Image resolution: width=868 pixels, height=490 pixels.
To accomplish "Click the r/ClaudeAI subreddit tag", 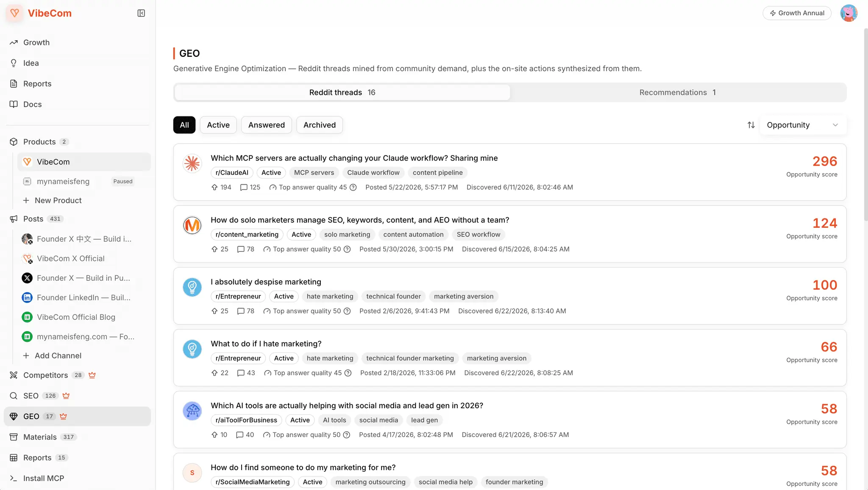I will [232, 172].
